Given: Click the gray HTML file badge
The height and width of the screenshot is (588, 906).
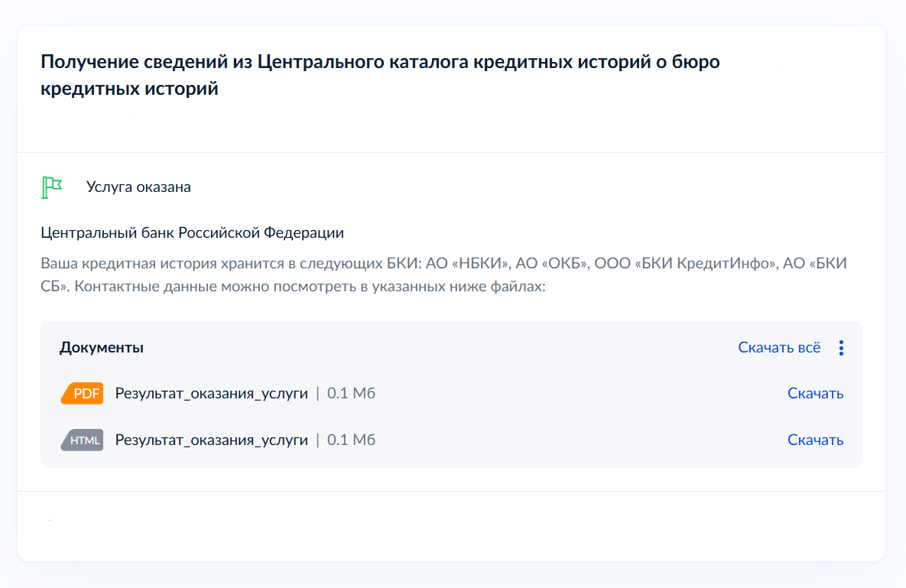Looking at the screenshot, I should [x=82, y=440].
